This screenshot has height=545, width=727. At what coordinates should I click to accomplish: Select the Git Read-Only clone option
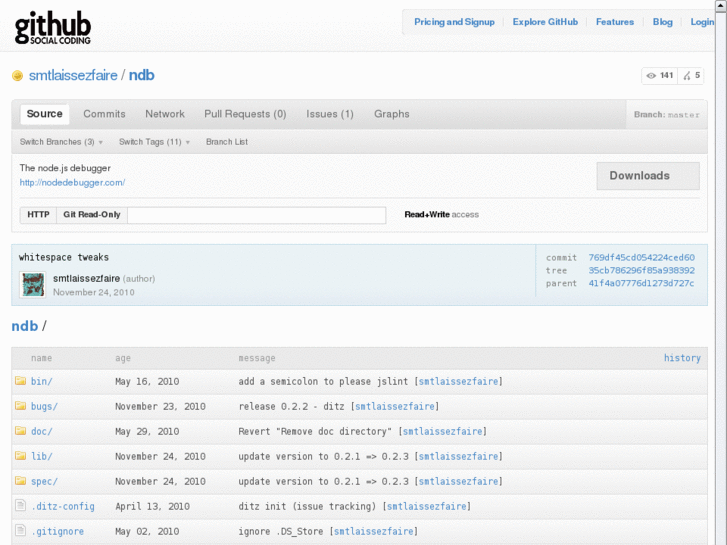click(x=92, y=215)
